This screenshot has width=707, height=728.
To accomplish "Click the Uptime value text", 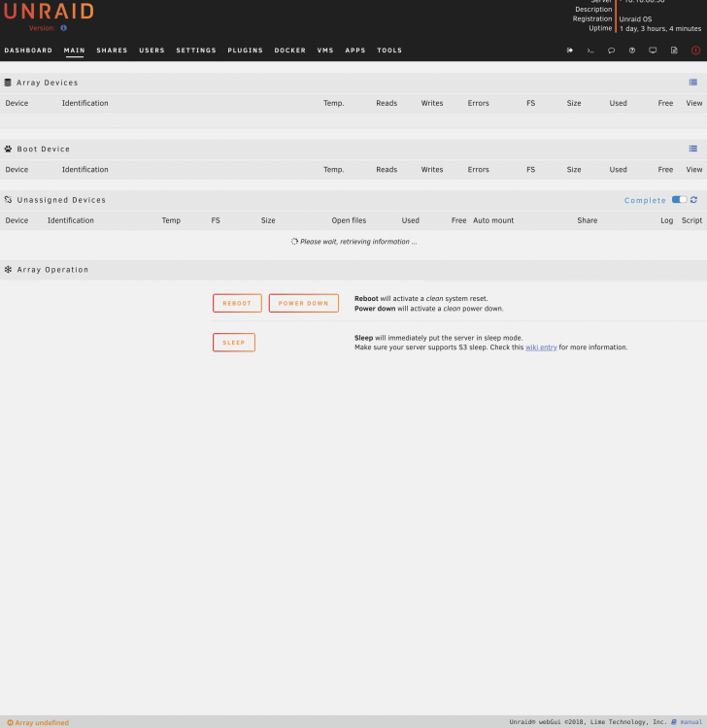I will point(660,29).
